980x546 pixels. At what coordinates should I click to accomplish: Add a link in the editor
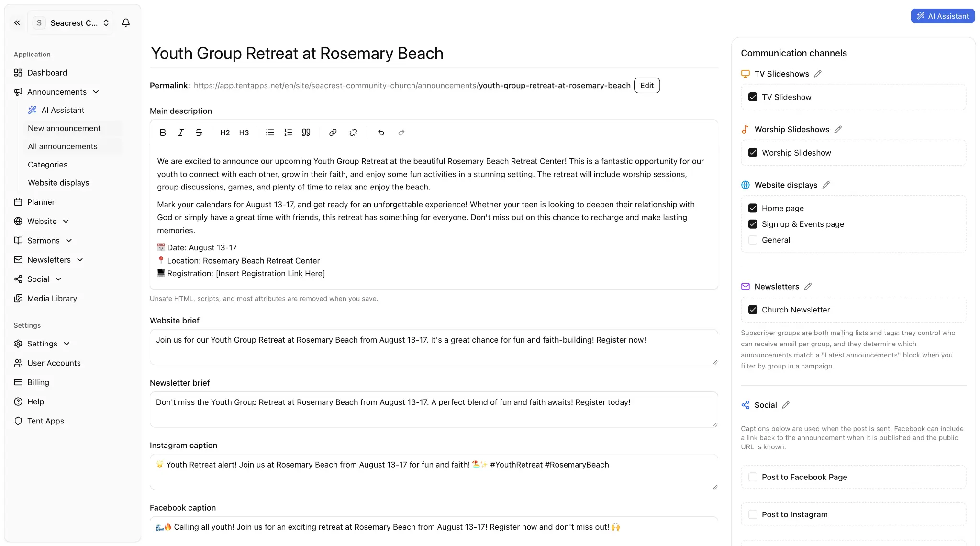[333, 133]
